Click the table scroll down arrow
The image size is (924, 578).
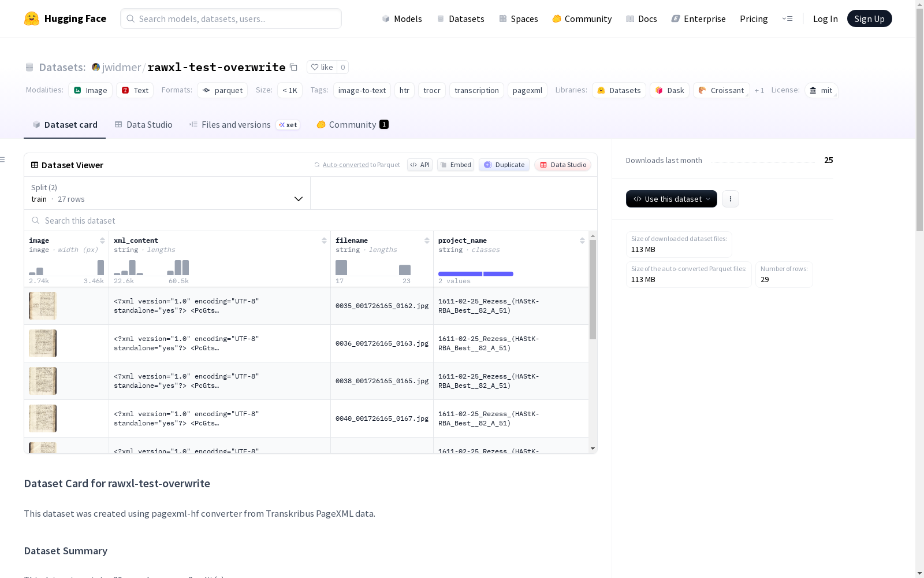pyautogui.click(x=593, y=449)
